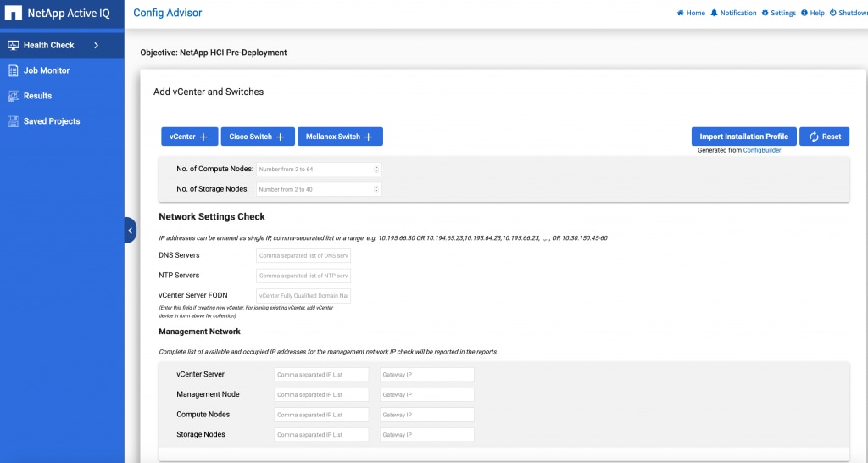Screen dimensions: 868x463
Task: Click the Saved Projects disk icon
Action: tap(14, 121)
